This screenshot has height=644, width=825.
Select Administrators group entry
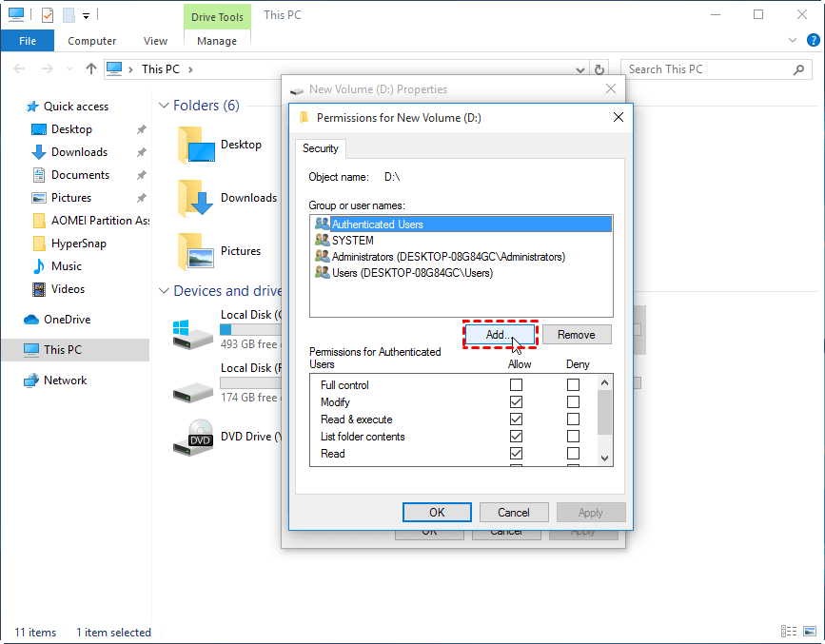click(x=440, y=257)
